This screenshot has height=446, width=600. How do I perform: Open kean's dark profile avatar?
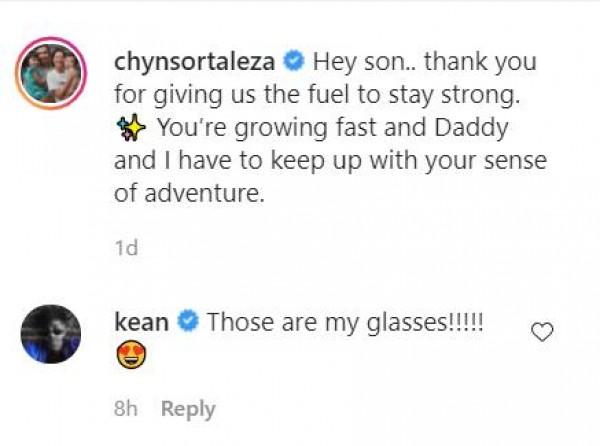point(51,335)
